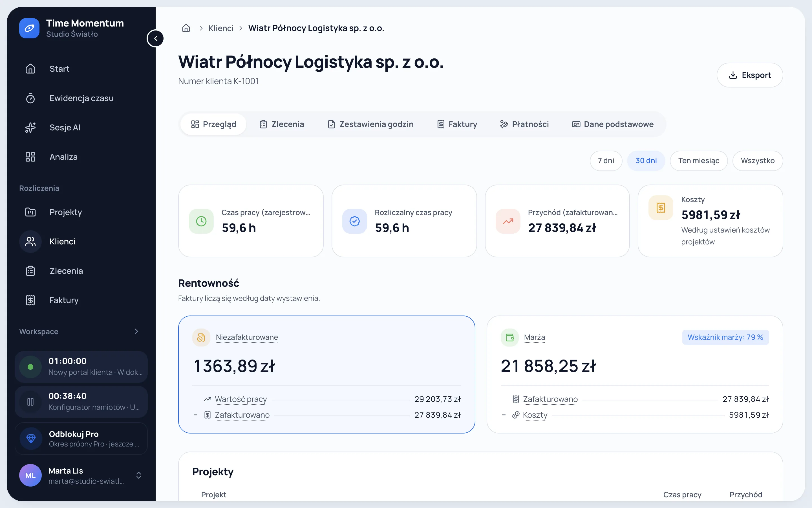Click the Time Momentum logo icon
This screenshot has height=508, width=812.
click(29, 28)
